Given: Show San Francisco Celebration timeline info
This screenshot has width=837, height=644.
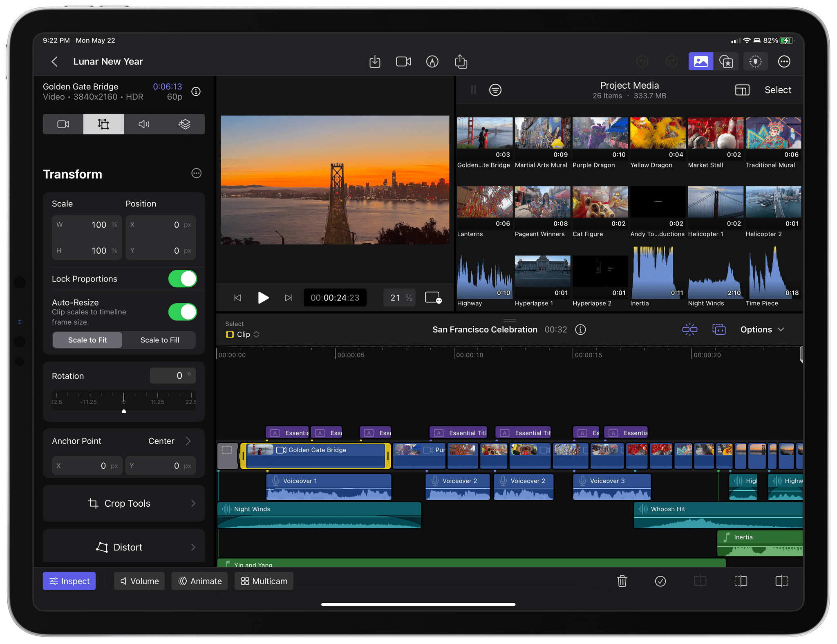Looking at the screenshot, I should pyautogui.click(x=580, y=330).
